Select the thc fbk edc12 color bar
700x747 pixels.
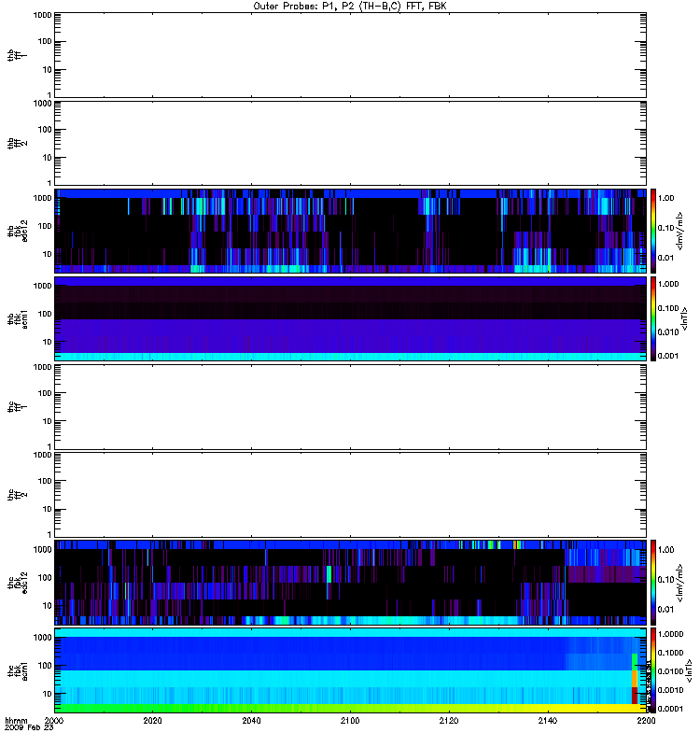tap(653, 583)
